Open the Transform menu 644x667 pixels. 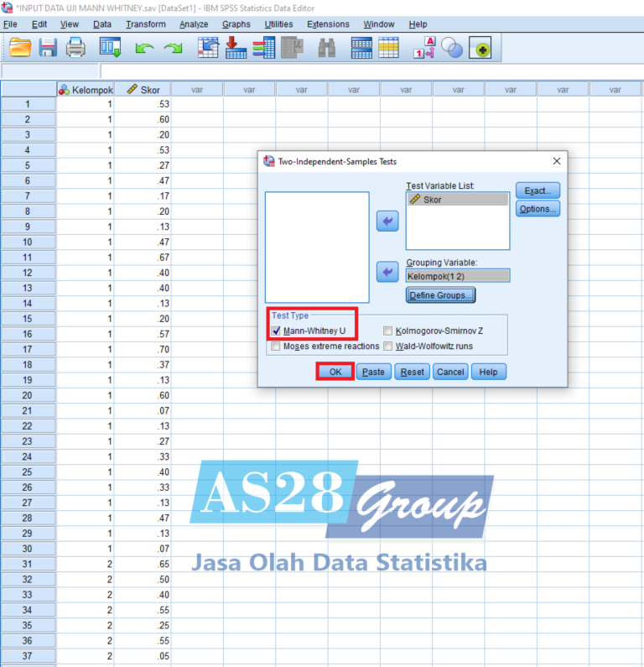point(146,24)
